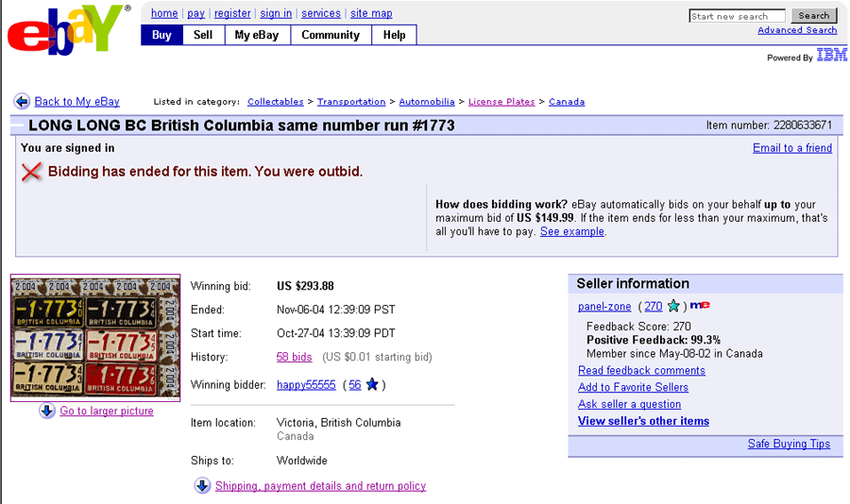Open the services link
The width and height of the screenshot is (850, 504).
tap(321, 13)
